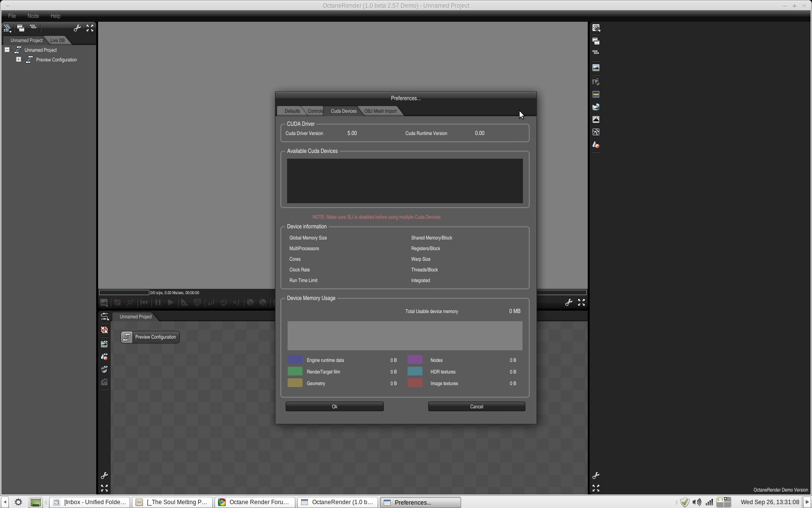The height and width of the screenshot is (508, 812).
Task: Jump to environment node in inspector
Action: click(596, 107)
